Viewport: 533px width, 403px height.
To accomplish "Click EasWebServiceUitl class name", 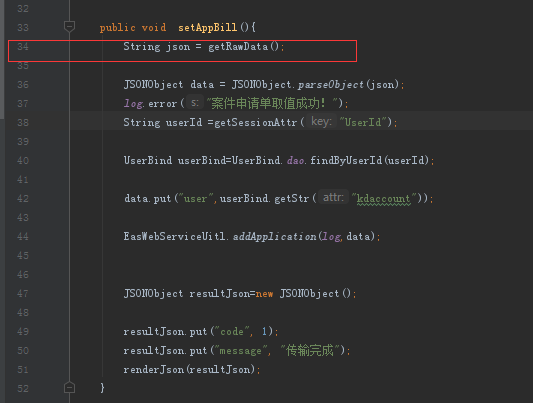I will click(174, 236).
